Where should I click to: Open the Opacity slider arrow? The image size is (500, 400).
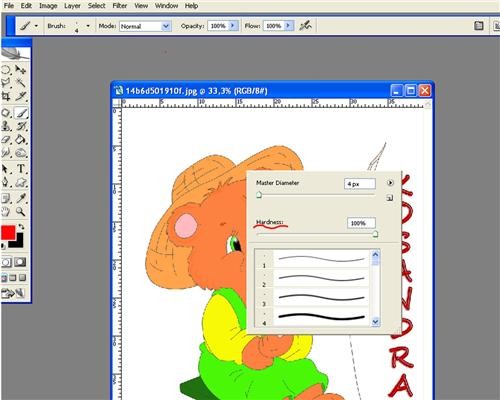233,25
